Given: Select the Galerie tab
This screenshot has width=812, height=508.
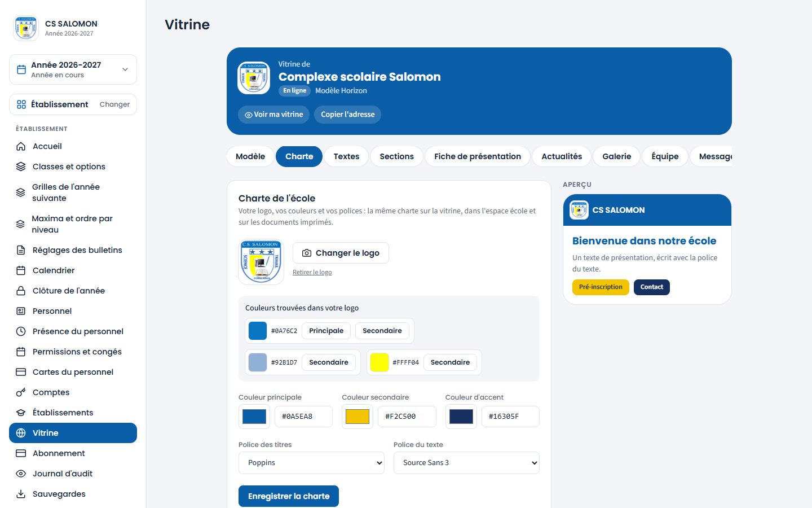Looking at the screenshot, I should tap(616, 156).
